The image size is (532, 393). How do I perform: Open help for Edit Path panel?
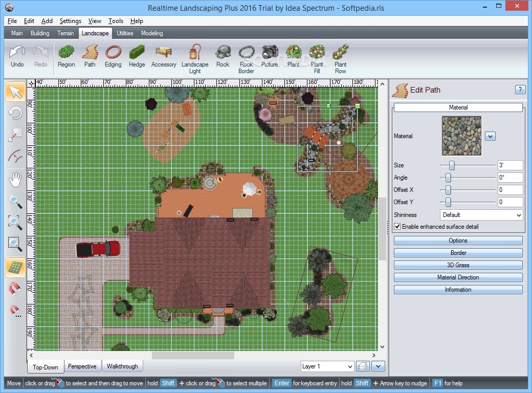point(520,90)
